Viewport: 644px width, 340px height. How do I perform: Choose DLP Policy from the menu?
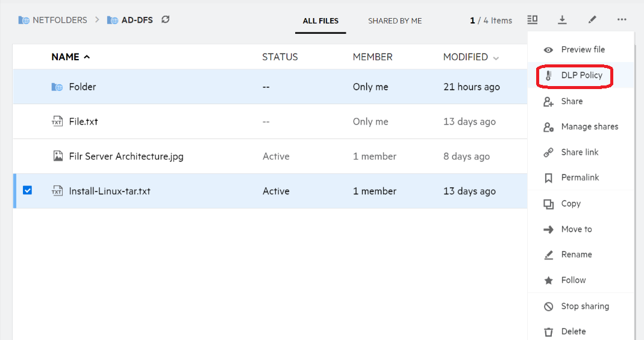pos(581,75)
